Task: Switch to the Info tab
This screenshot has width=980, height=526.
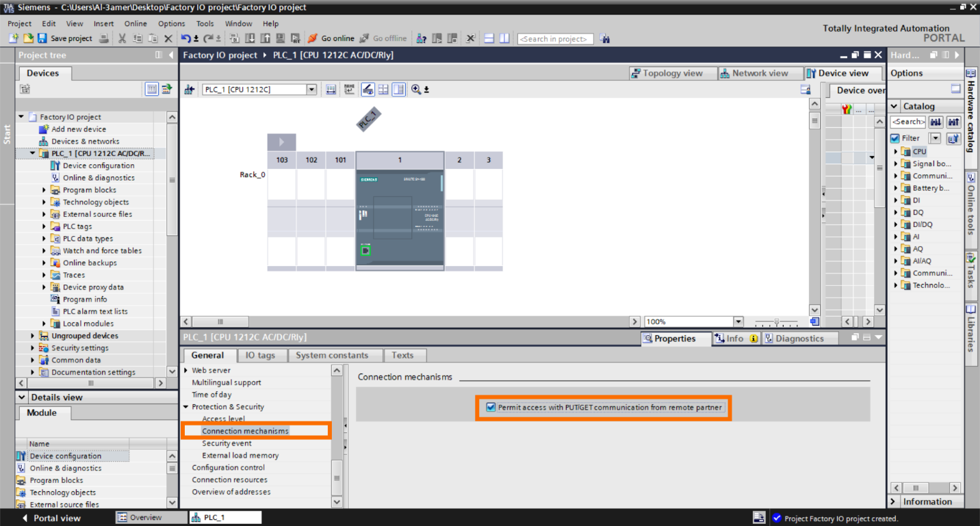Action: tap(735, 339)
